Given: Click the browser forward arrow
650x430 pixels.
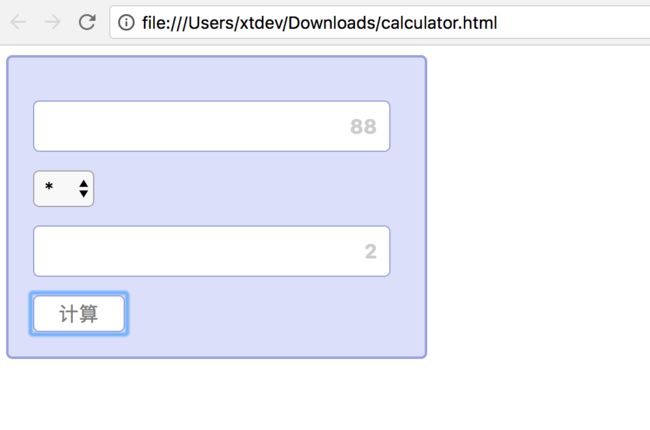Looking at the screenshot, I should 52,22.
